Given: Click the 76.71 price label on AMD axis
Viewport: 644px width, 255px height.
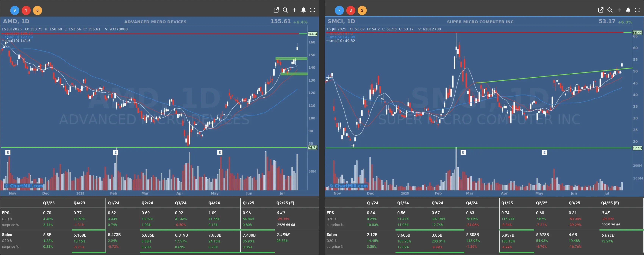Looking at the screenshot, I should tap(313, 148).
